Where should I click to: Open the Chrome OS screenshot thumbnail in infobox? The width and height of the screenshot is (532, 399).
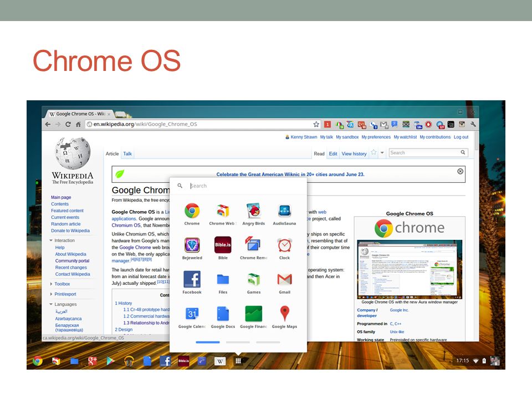[410, 269]
